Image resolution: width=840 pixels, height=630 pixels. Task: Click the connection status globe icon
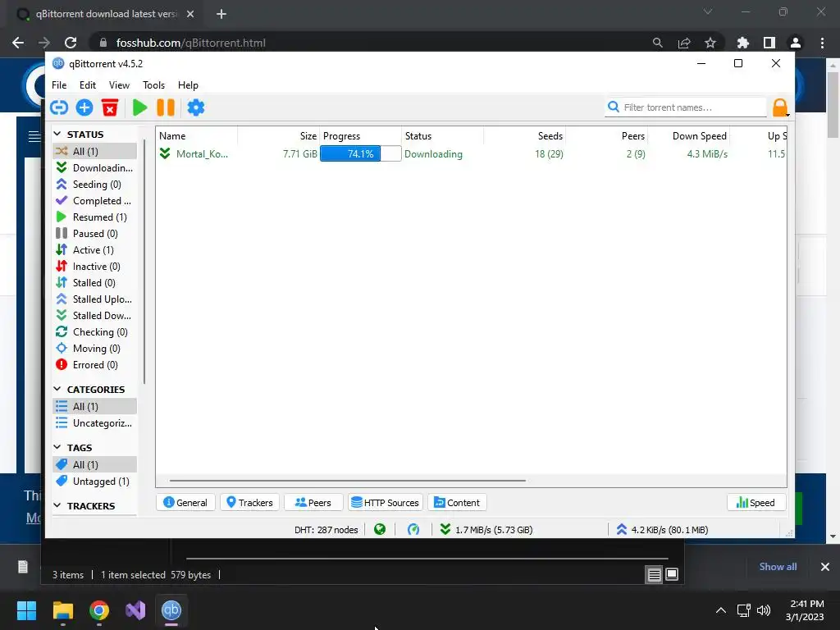(380, 530)
